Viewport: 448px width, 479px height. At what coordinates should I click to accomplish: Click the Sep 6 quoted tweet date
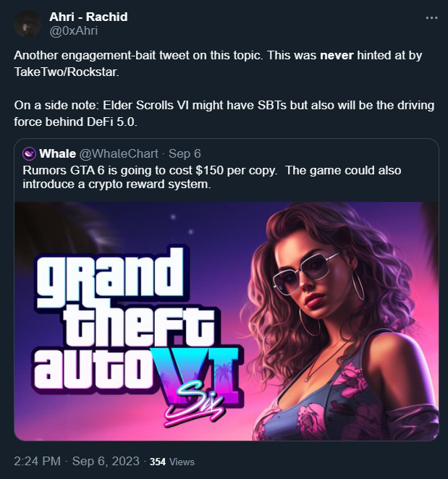pyautogui.click(x=185, y=153)
